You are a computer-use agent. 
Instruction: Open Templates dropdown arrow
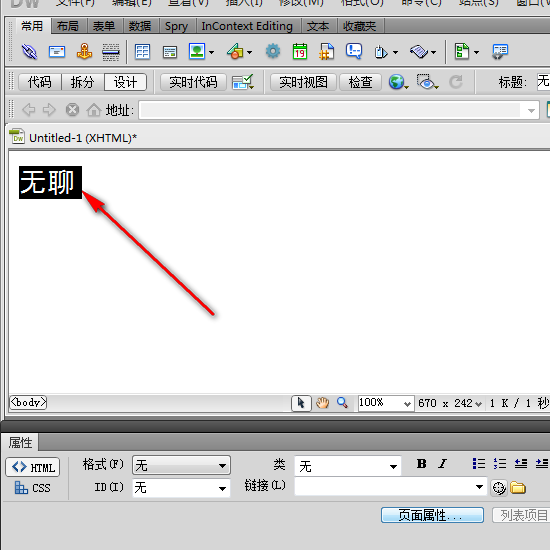click(x=476, y=52)
